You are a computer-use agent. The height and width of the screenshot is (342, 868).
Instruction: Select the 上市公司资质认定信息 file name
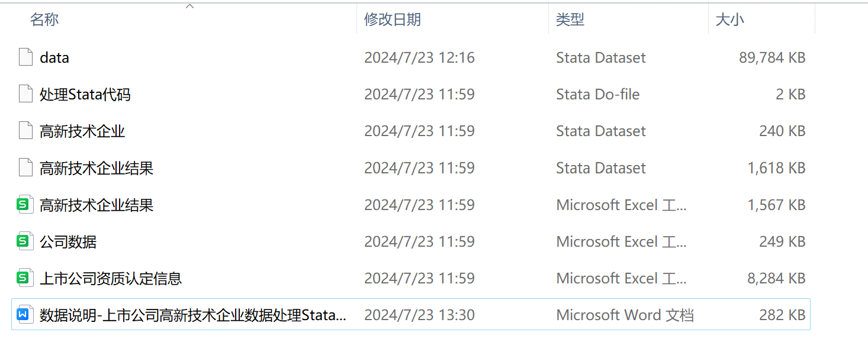[111, 278]
